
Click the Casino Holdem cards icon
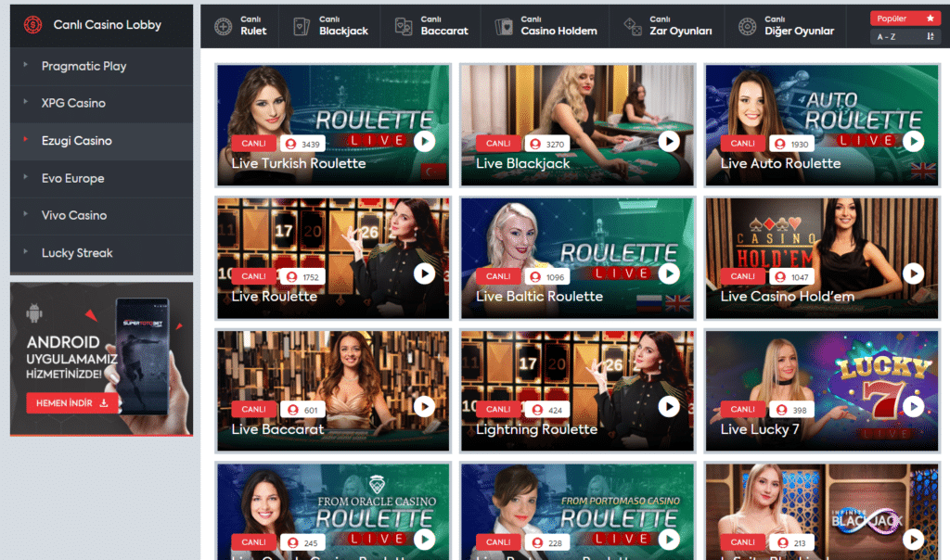pyautogui.click(x=504, y=27)
